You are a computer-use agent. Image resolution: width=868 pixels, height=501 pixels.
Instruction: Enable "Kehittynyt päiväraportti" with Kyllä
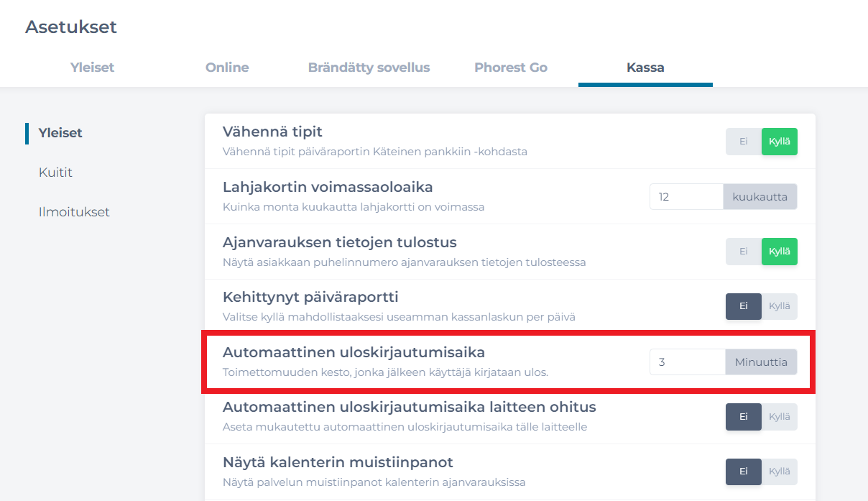779,306
